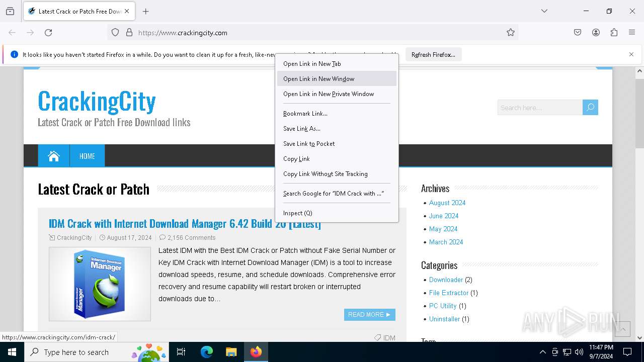Click the August 17, 2024 post date

click(x=129, y=238)
